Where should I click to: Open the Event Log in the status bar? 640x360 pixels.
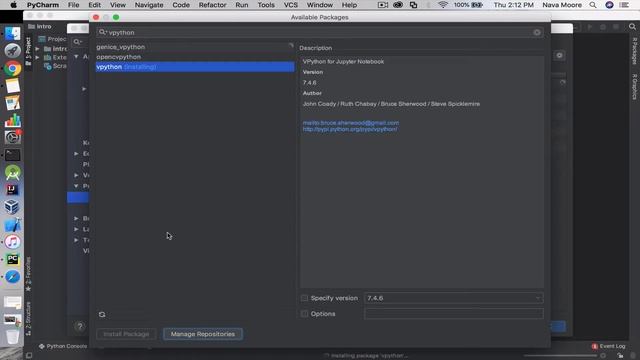click(609, 346)
